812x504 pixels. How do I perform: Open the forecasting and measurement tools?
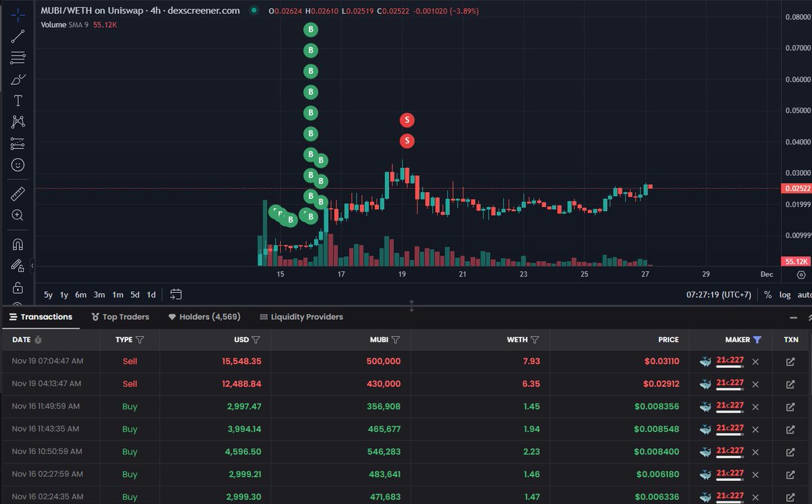coord(18,143)
